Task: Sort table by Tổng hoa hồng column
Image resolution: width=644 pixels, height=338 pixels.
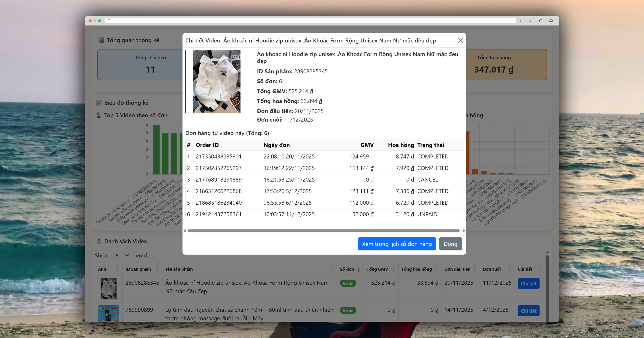Action: point(419,269)
